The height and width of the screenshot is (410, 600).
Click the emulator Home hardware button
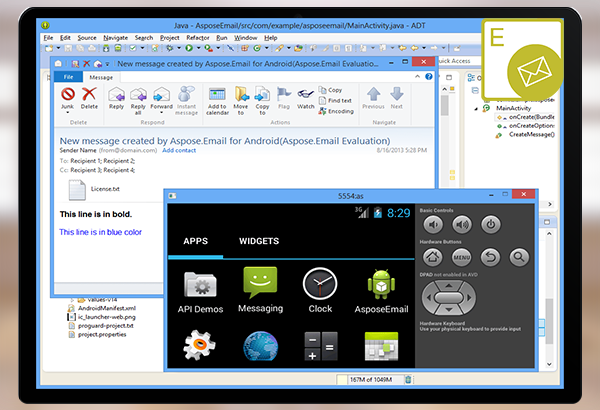click(433, 257)
